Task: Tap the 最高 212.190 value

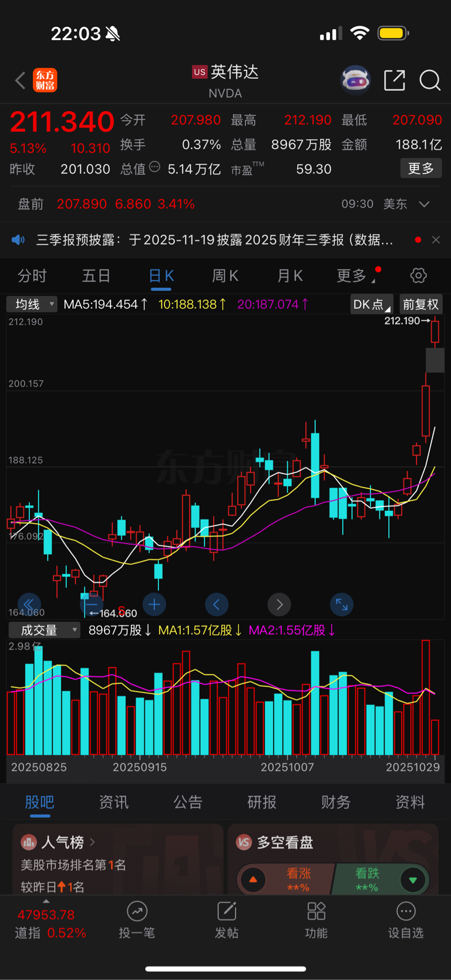Action: (308, 120)
